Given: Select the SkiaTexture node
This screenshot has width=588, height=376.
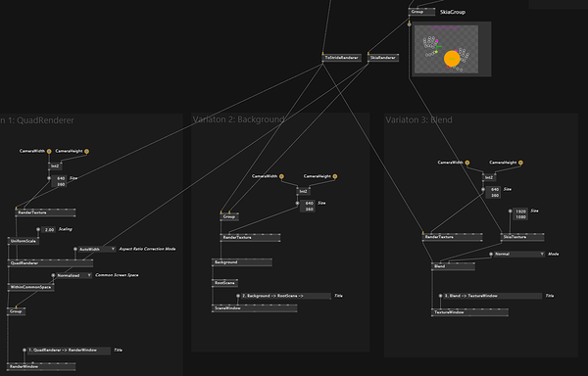Looking at the screenshot, I should [522, 237].
